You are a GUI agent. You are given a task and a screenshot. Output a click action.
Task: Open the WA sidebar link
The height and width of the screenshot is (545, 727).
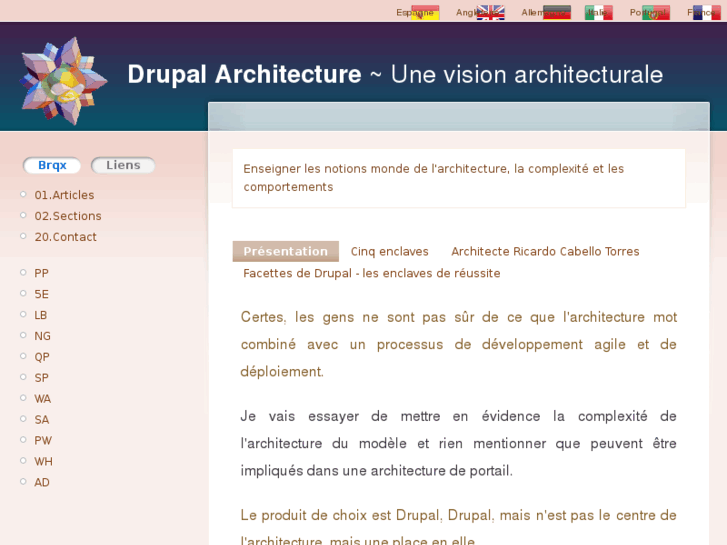pos(43,398)
